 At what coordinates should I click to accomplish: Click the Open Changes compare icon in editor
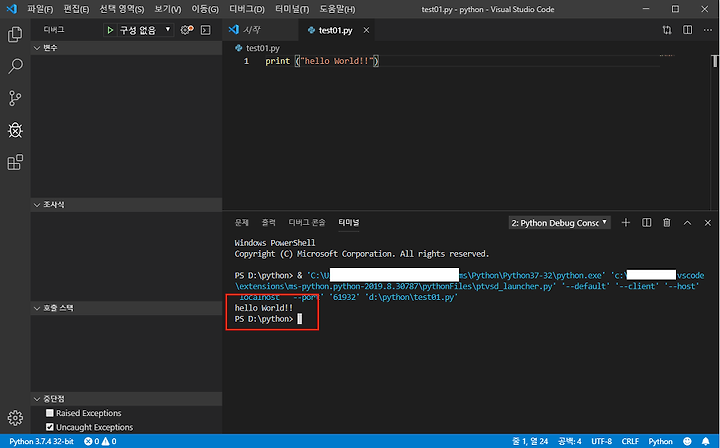pyautogui.click(x=667, y=30)
